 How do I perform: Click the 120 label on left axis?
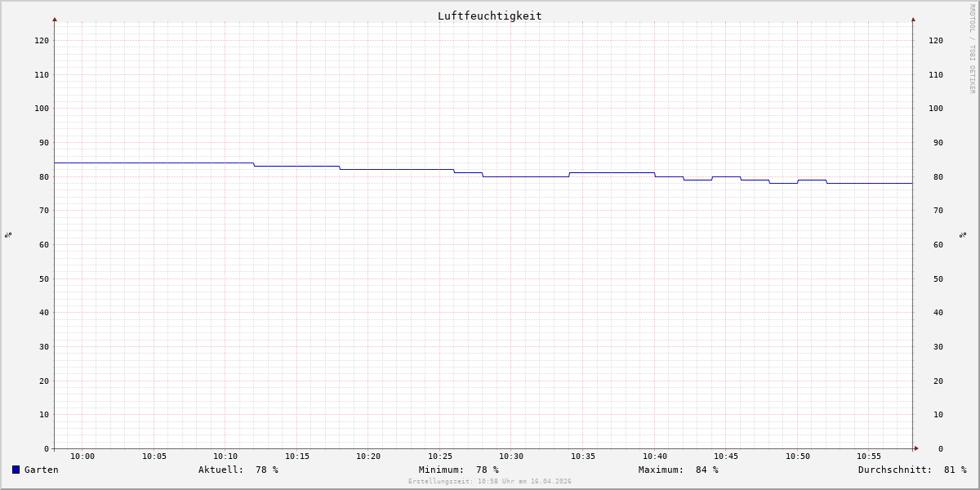coord(42,40)
